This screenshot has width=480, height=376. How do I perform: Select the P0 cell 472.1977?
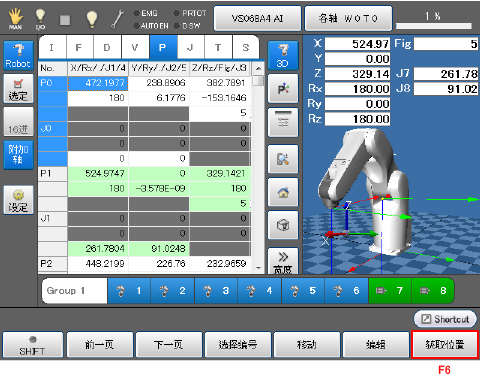pos(98,83)
